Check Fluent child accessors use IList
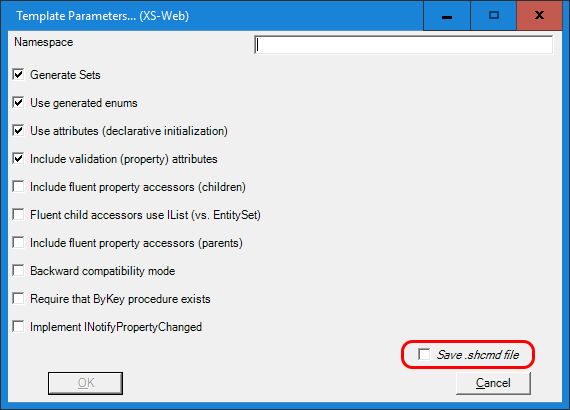This screenshot has width=570, height=410. coord(18,214)
